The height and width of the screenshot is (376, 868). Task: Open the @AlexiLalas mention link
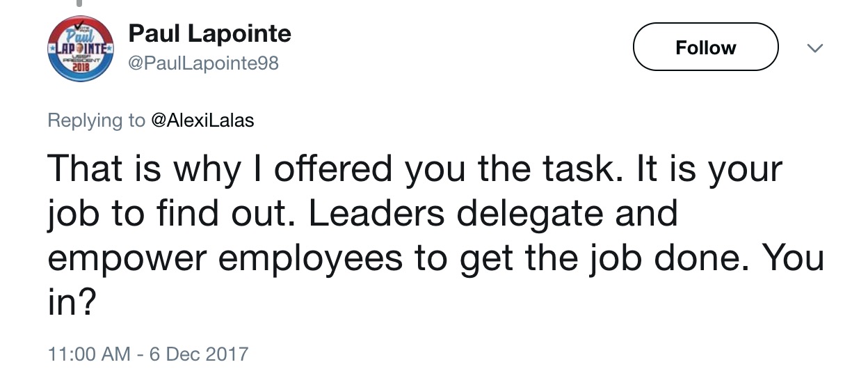point(202,120)
